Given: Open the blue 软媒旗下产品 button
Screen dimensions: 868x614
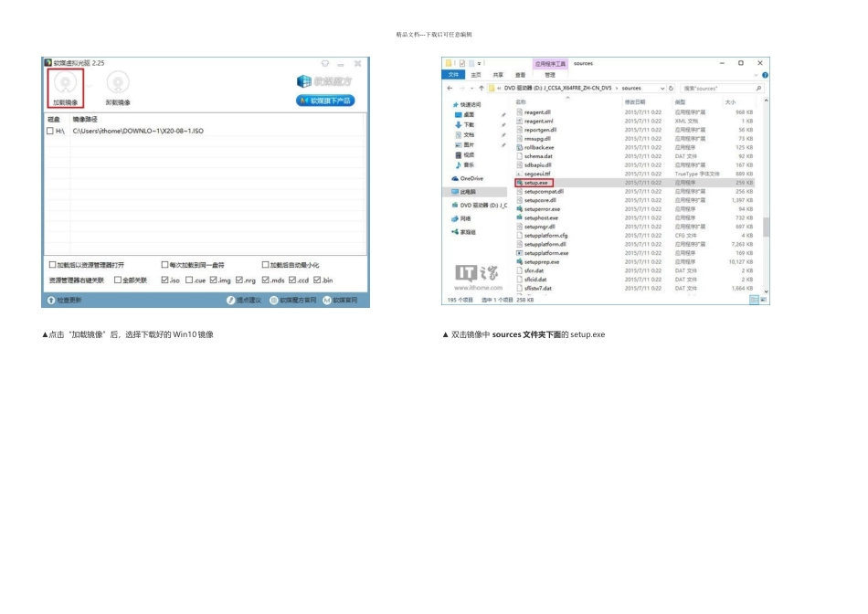Looking at the screenshot, I should tap(325, 101).
